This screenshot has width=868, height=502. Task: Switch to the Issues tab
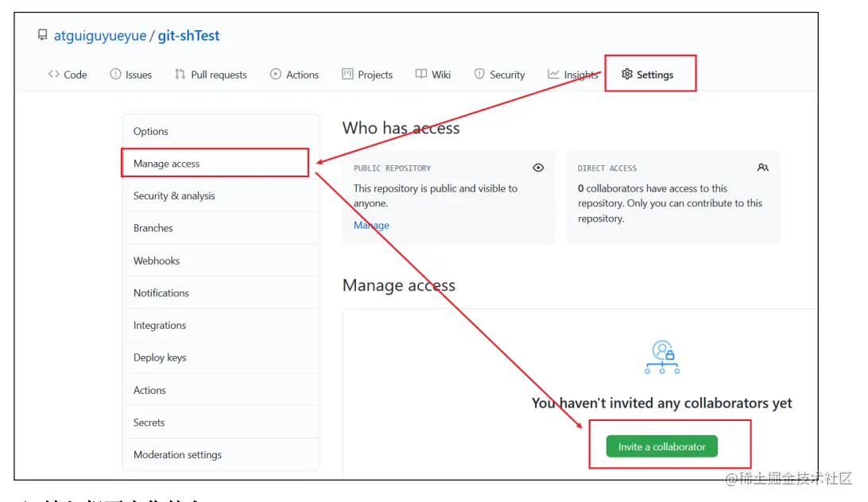130,74
